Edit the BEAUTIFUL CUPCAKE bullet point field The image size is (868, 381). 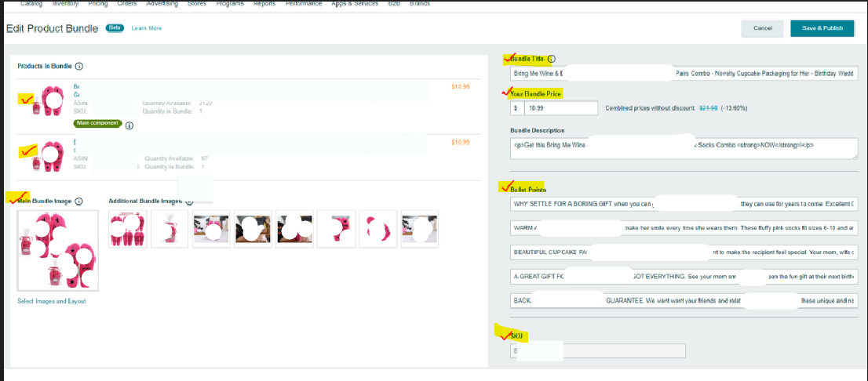click(x=684, y=252)
